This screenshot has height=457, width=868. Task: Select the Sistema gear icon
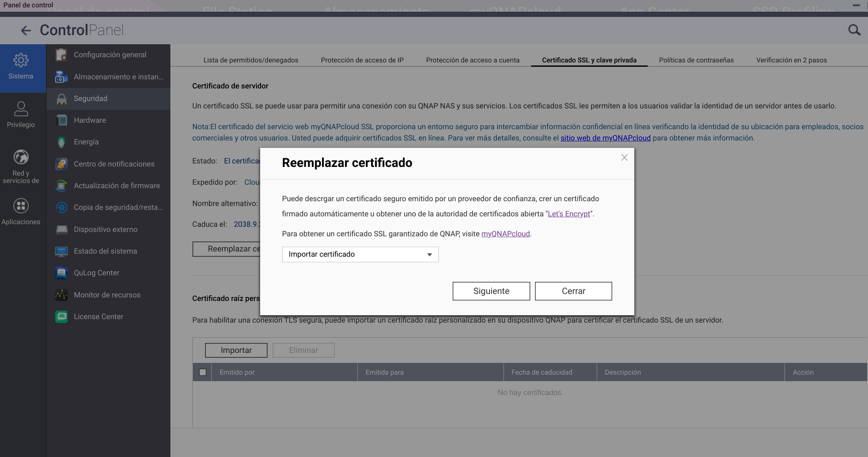(x=21, y=60)
